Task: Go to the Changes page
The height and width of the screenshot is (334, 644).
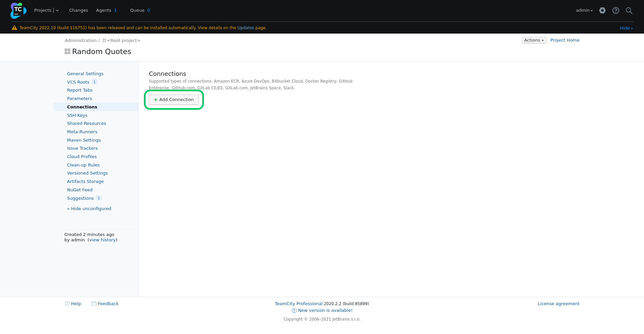Action: pyautogui.click(x=78, y=10)
